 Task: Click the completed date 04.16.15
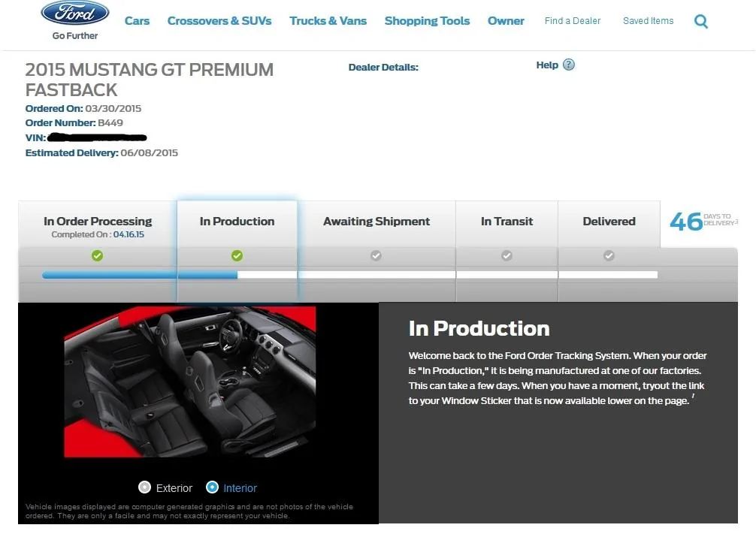pyautogui.click(x=129, y=234)
